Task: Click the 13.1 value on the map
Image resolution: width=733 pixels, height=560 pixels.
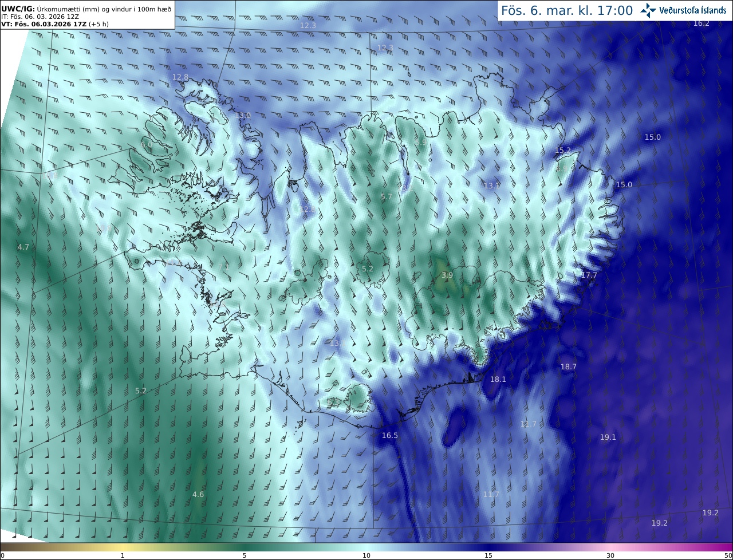Action: click(492, 186)
